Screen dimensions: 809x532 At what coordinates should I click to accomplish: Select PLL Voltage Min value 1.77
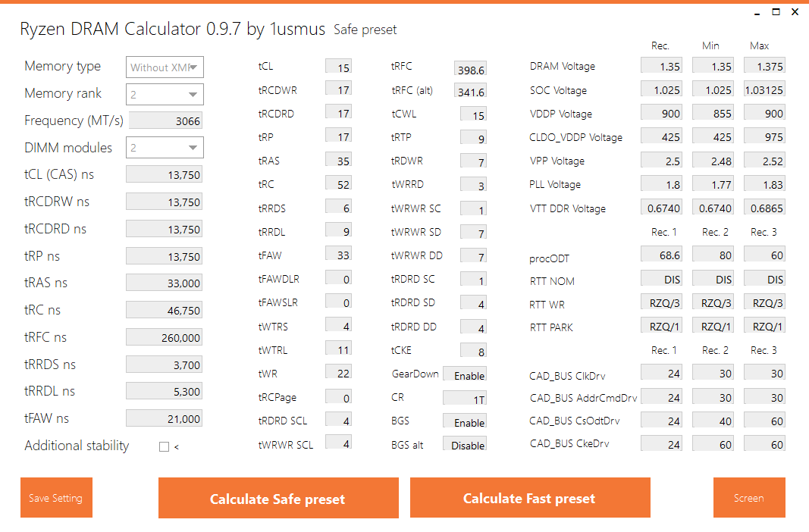(x=713, y=183)
